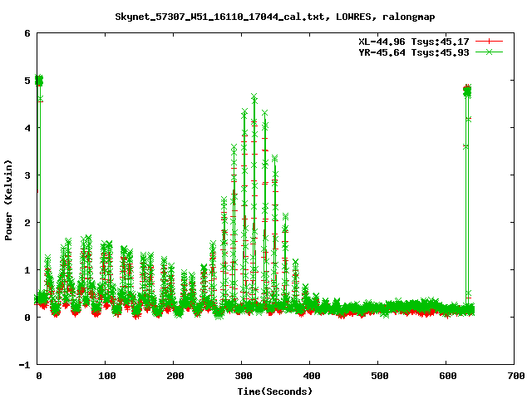The width and height of the screenshot is (532, 399).
Task: Click the green YR legend line sample
Action: tap(489, 52)
